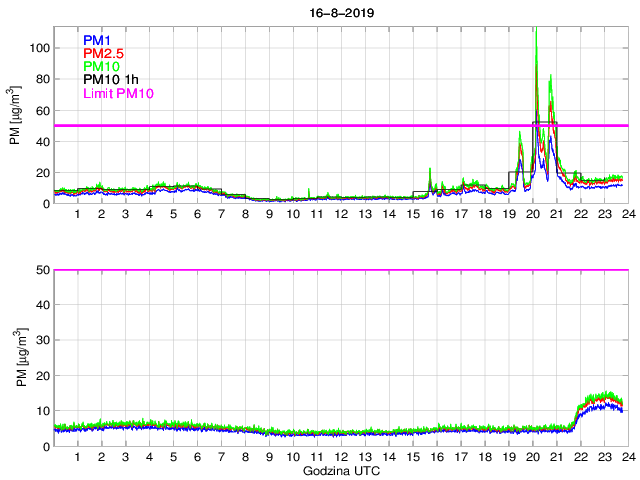Click hour 20 tick label on top chart
The height and width of the screenshot is (480, 640).
tap(532, 215)
